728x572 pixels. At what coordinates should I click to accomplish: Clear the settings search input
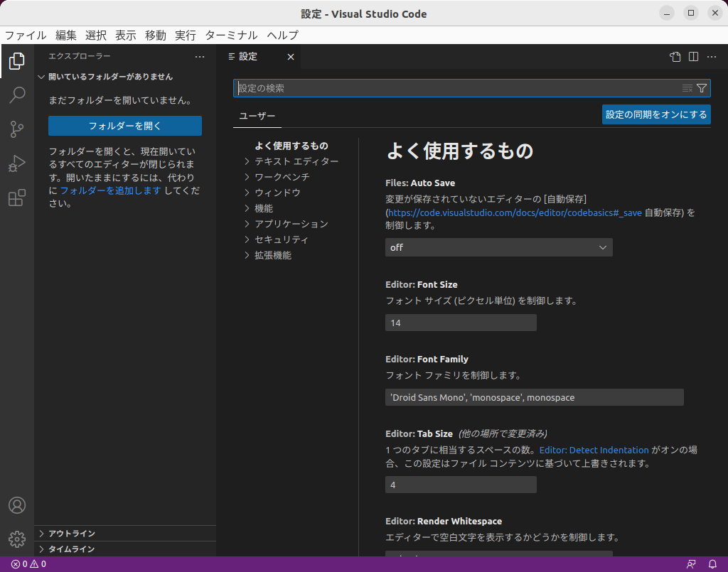pos(687,88)
